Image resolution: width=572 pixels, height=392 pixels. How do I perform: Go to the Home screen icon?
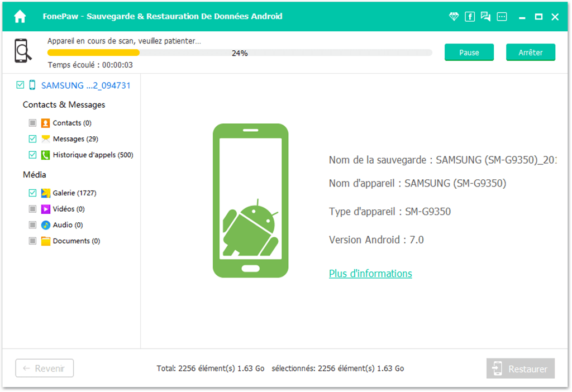pyautogui.click(x=20, y=16)
